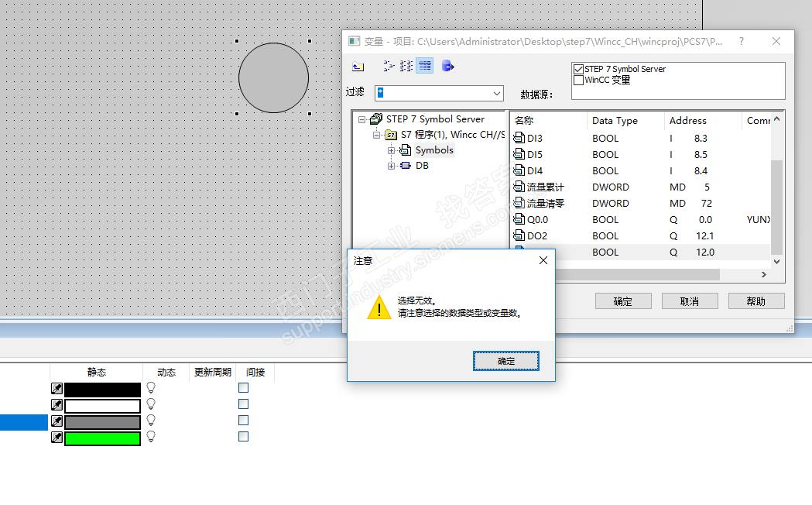Check the WinCC 变量 data source
The image size is (812, 505).
(x=578, y=81)
